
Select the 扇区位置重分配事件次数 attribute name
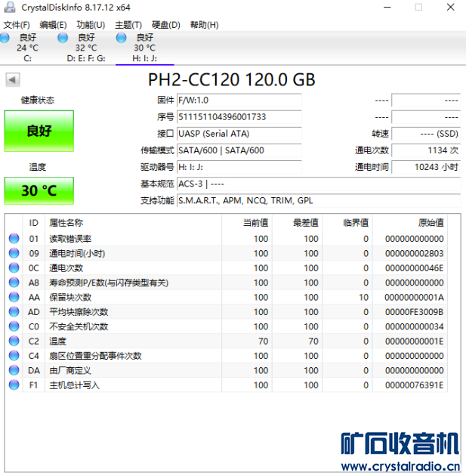[95, 355]
